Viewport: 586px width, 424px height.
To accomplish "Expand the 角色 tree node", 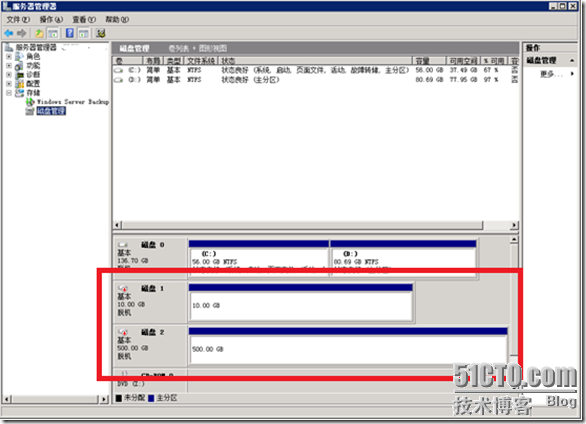I will (x=9, y=56).
